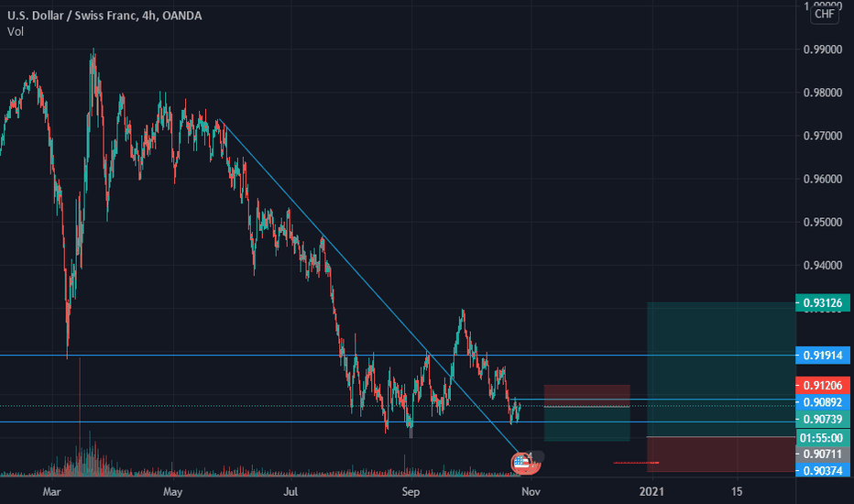854x504 pixels.
Task: Click the small gray badge beside the flag icon
Action: tap(536, 456)
